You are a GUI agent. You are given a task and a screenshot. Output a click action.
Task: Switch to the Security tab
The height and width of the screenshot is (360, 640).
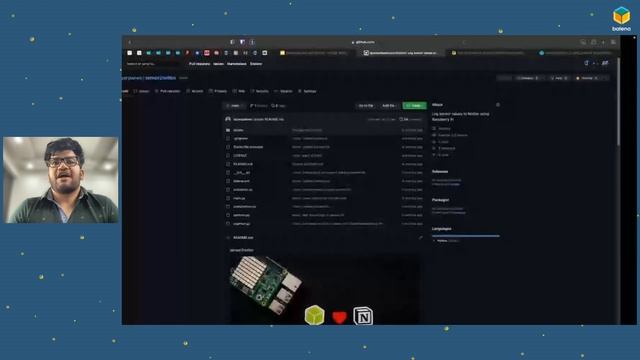(x=260, y=91)
